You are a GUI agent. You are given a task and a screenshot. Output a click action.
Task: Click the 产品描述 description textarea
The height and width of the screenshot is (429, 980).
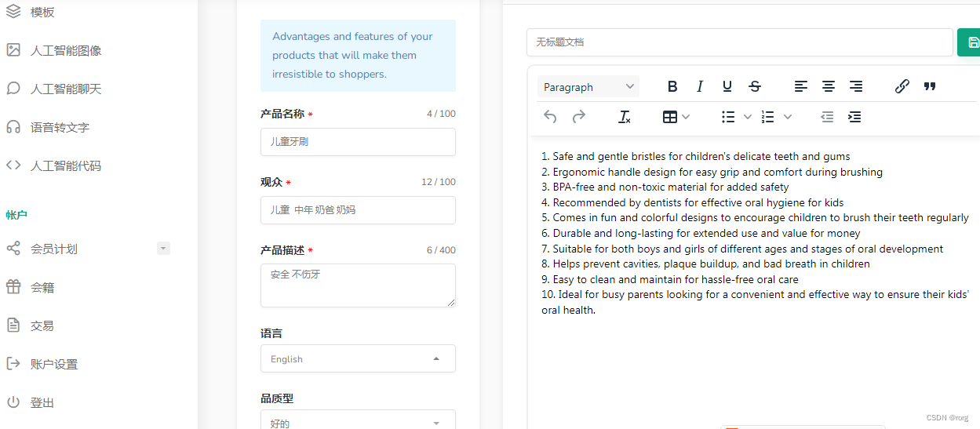tap(358, 285)
